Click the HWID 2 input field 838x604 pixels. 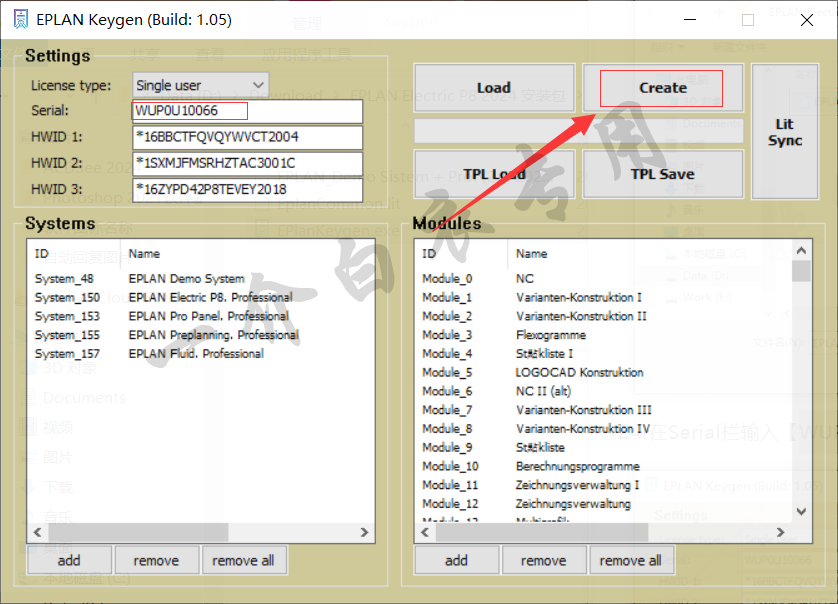(247, 164)
